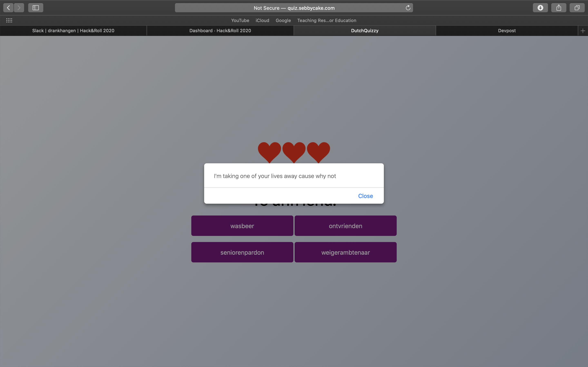This screenshot has height=367, width=588.
Task: Show the tab overview icon
Action: tap(577, 8)
